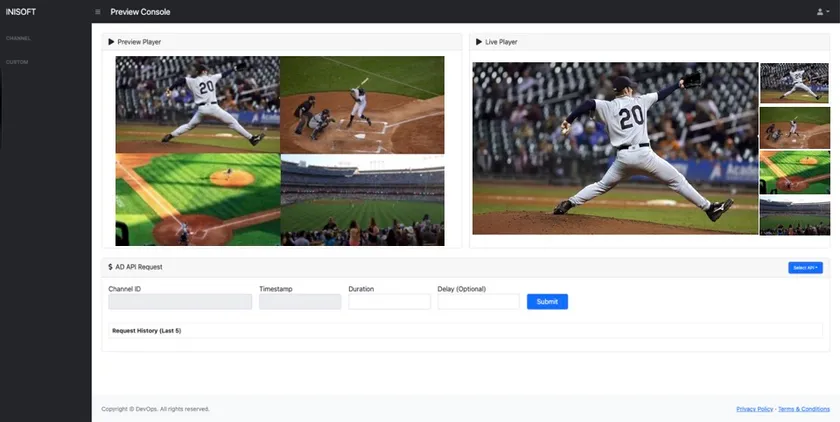Image resolution: width=840 pixels, height=422 pixels.
Task: Focus the Duration input field
Action: (389, 302)
